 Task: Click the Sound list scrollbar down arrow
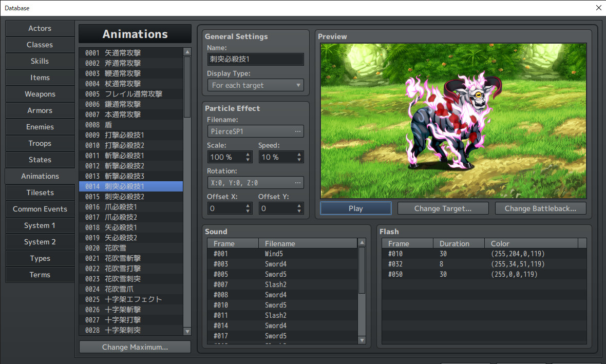point(362,340)
